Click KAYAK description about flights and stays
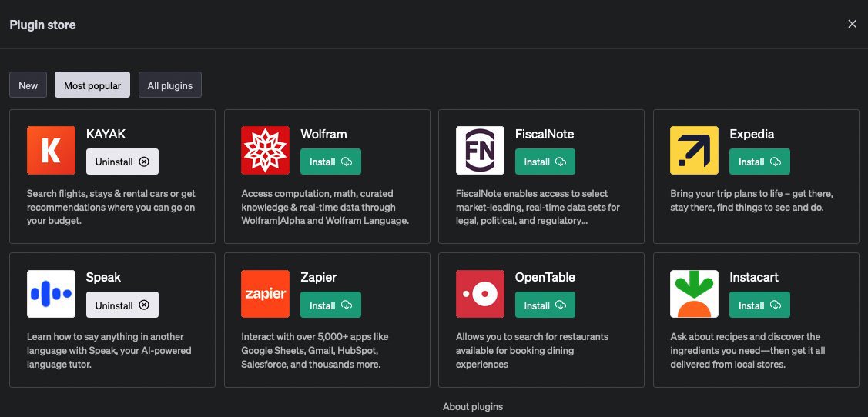This screenshot has height=417, width=868. coord(111,208)
